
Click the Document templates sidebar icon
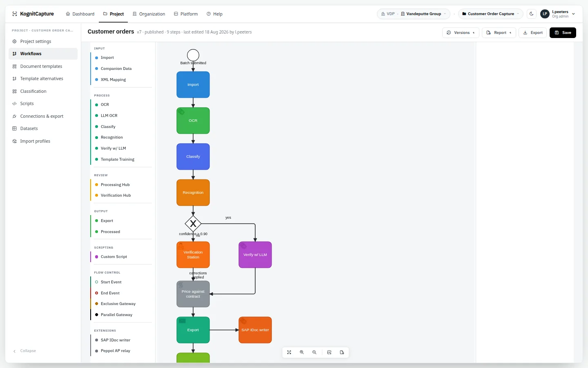[15, 66]
